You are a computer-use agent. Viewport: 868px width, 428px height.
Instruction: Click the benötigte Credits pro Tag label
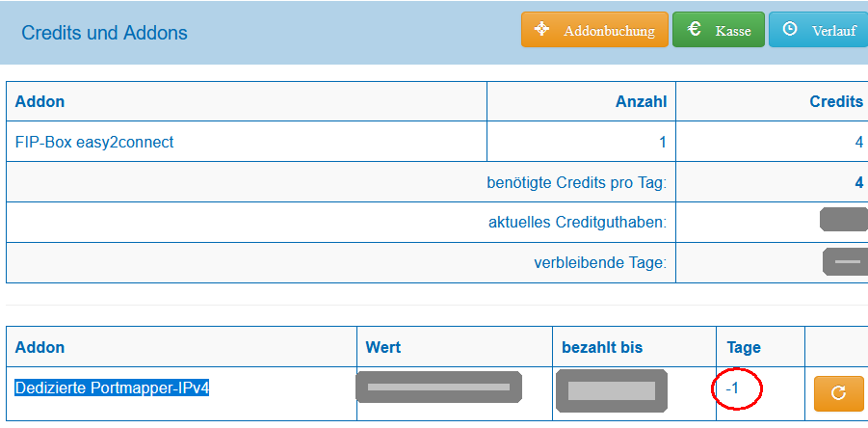point(577,182)
